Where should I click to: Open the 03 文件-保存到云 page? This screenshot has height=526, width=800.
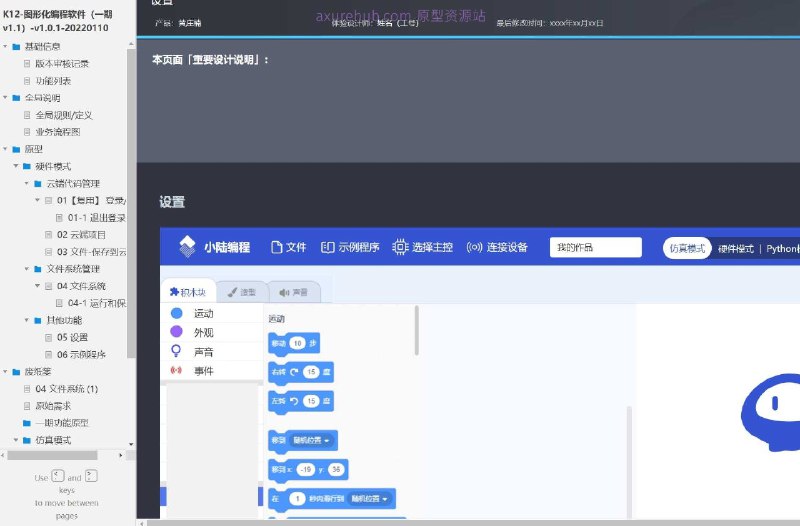(x=91, y=252)
